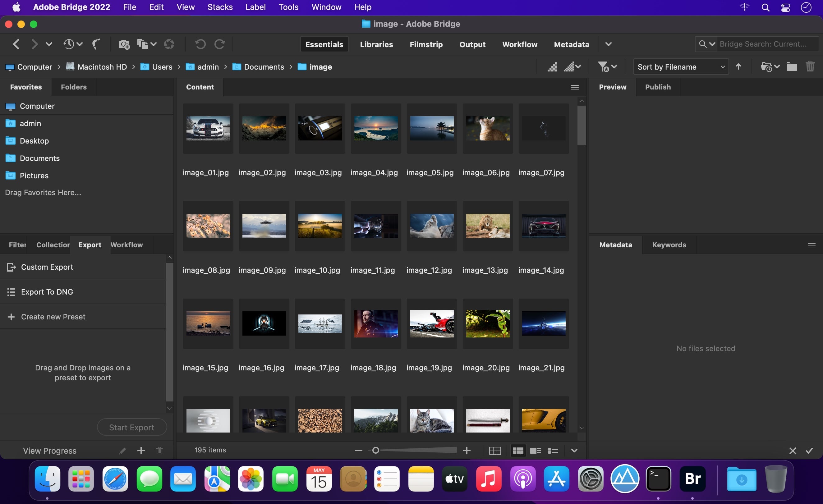Click the Create new folder icon
The image size is (823, 504).
click(791, 67)
